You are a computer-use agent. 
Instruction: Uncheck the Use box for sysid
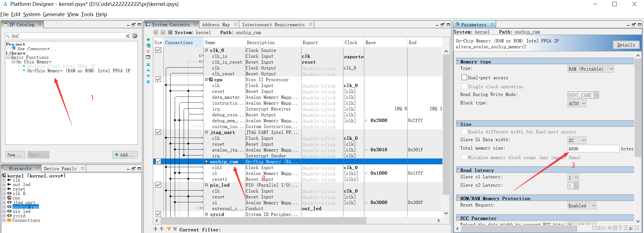[158, 214]
